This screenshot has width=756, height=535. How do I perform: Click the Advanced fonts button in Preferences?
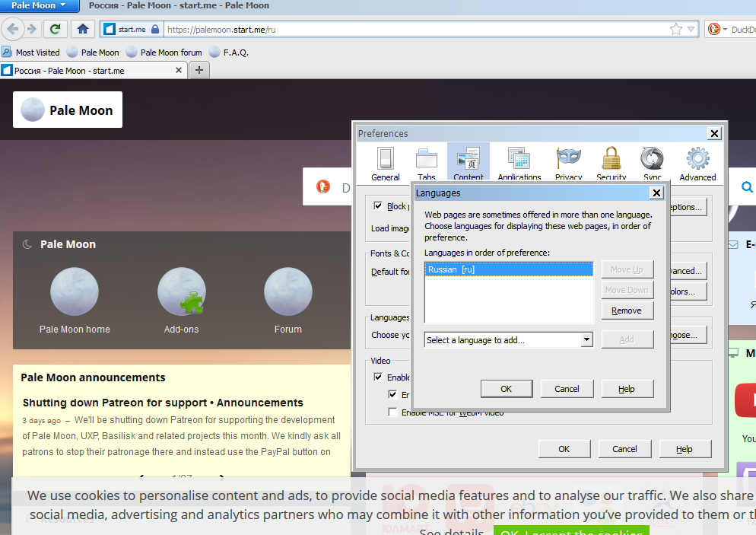[688, 271]
